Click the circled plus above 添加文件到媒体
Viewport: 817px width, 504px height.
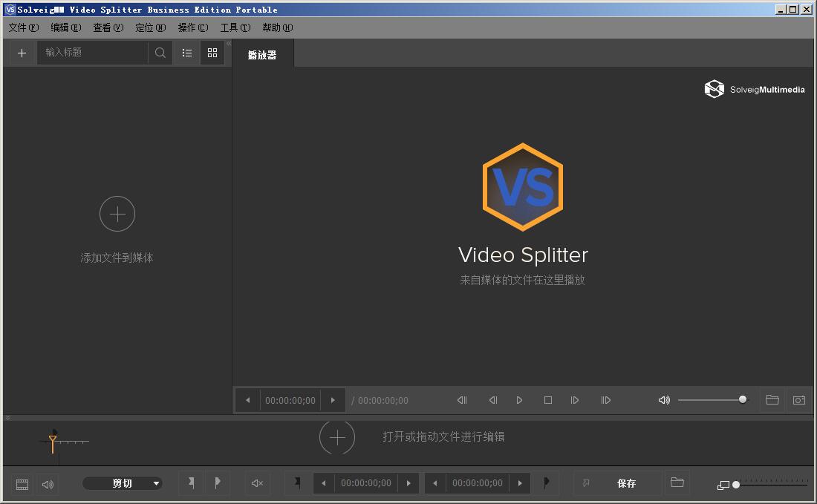point(117,214)
